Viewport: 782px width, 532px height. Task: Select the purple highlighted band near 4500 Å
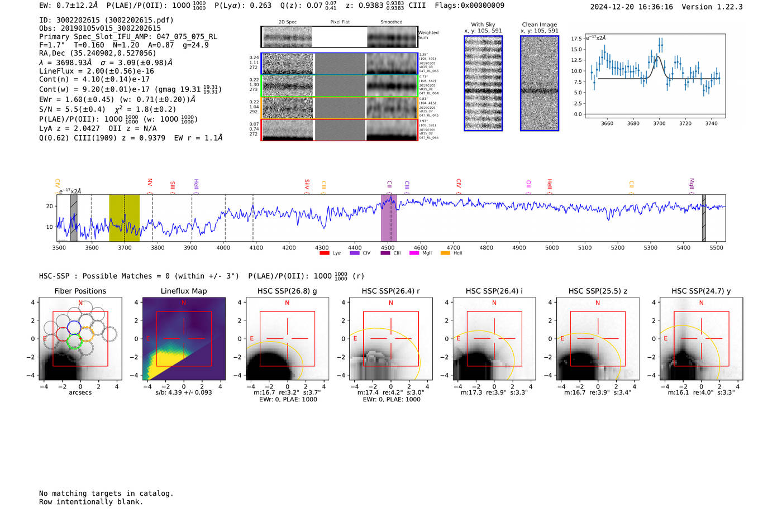tap(389, 218)
